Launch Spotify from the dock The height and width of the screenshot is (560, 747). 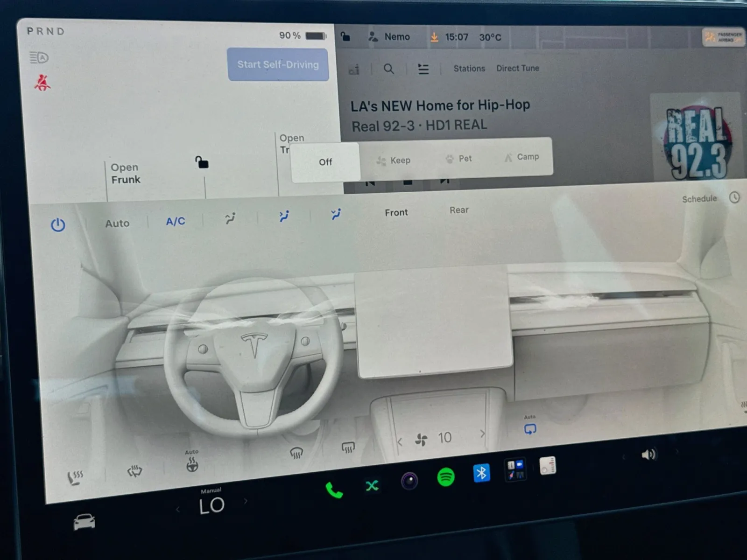[x=446, y=477]
